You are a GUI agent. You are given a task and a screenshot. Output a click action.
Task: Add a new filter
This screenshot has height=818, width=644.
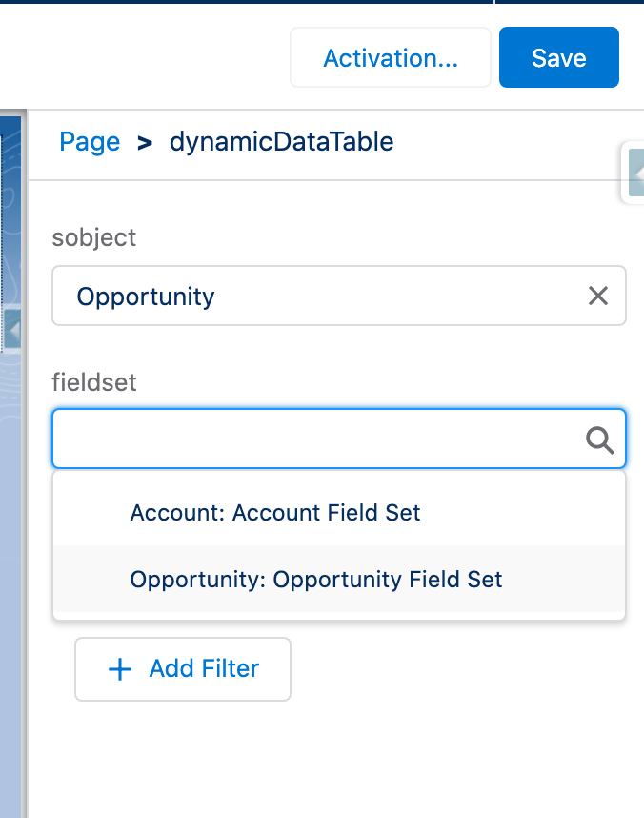coord(183,669)
